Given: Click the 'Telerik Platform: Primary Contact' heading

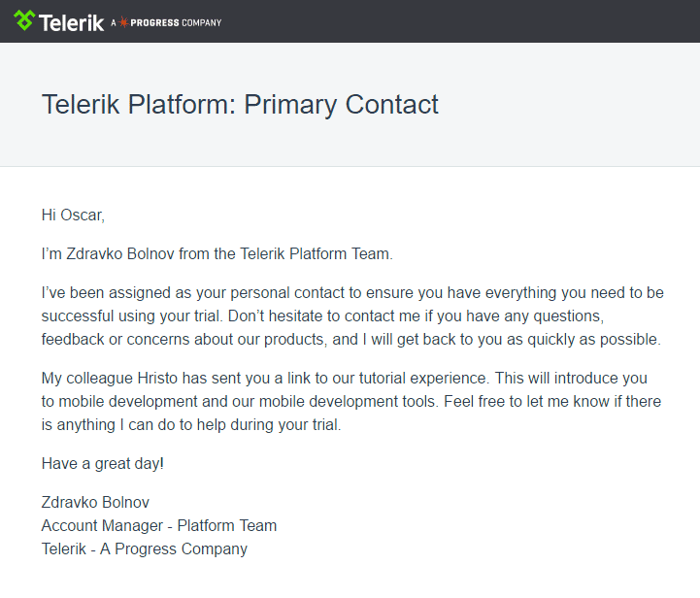Looking at the screenshot, I should [240, 104].
